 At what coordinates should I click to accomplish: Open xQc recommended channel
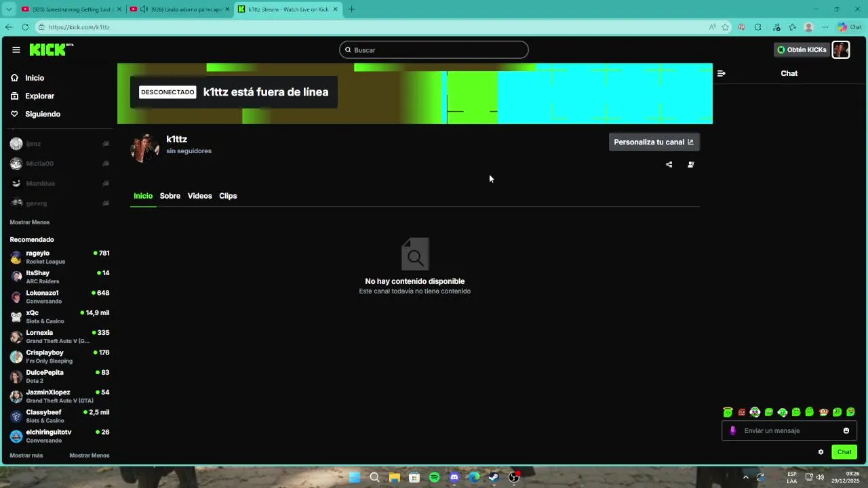60,317
